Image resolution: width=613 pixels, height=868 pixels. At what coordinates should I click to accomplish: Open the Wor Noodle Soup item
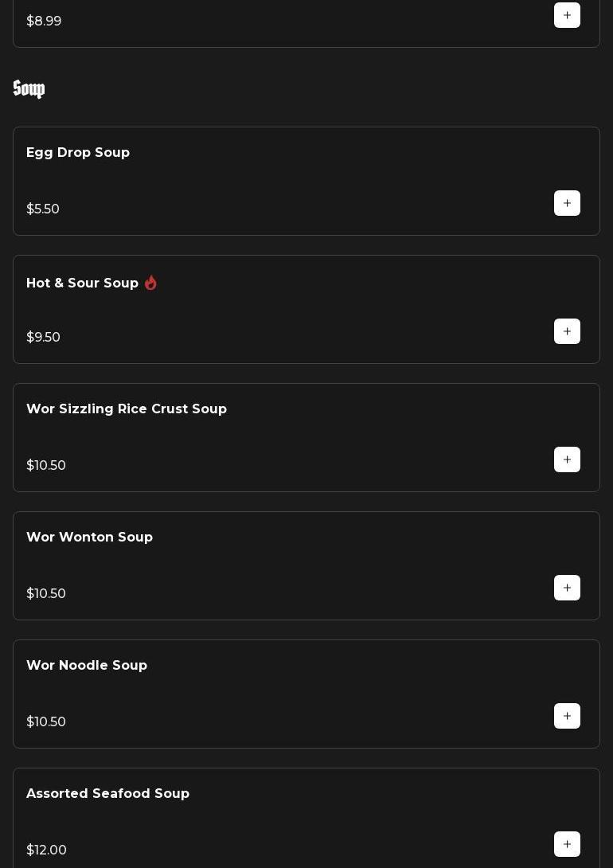(x=87, y=665)
